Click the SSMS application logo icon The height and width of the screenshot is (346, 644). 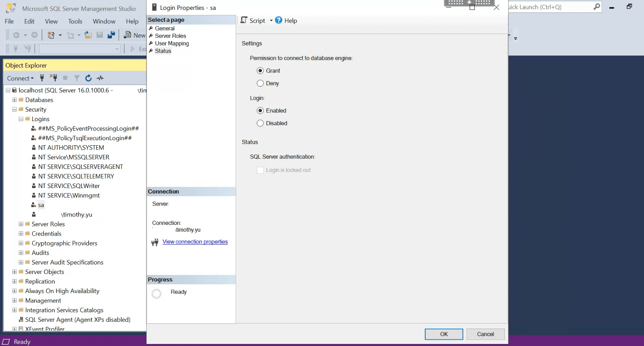point(11,8)
